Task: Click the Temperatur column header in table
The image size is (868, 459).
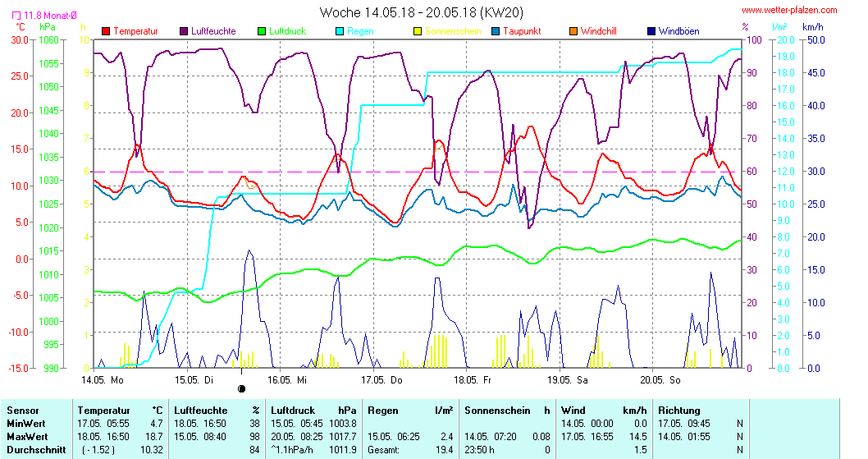Action: [103, 411]
